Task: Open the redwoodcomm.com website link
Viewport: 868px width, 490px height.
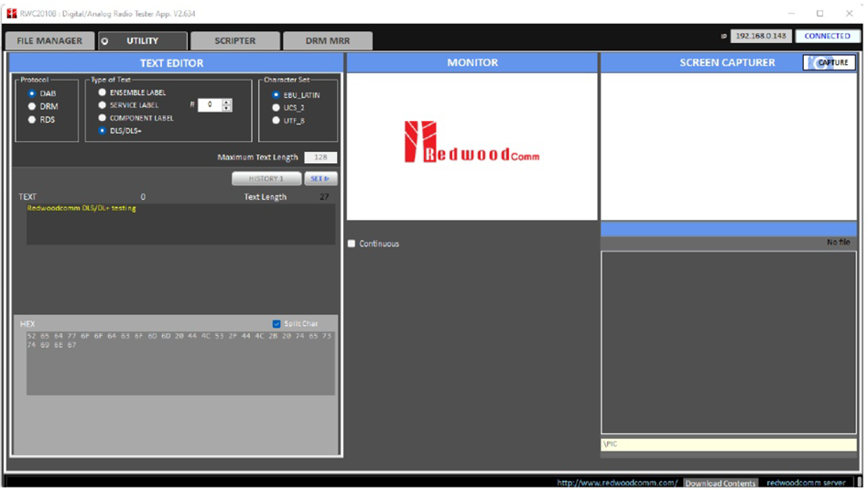Action: coord(617,483)
